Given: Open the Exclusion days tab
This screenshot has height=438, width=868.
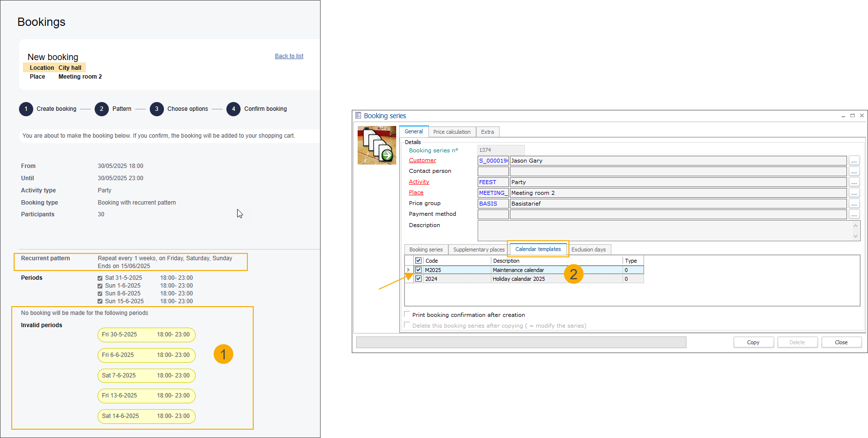Looking at the screenshot, I should coord(588,250).
